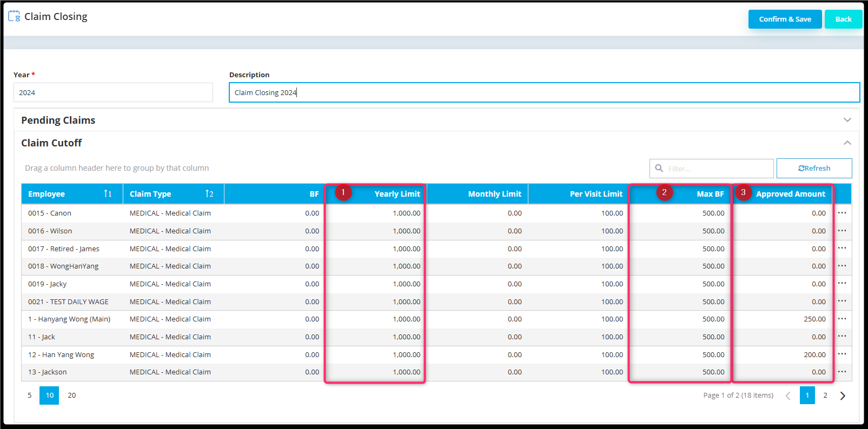Select page 1 in pager

807,396
